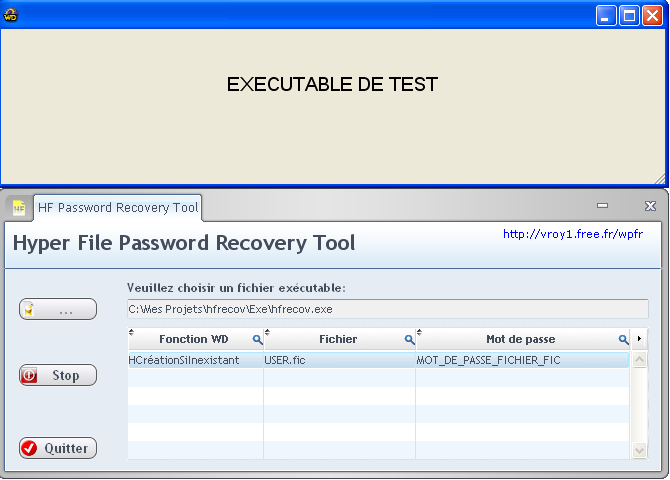The image size is (670, 480).
Task: Sort by Fichier column header
Action: click(338, 339)
